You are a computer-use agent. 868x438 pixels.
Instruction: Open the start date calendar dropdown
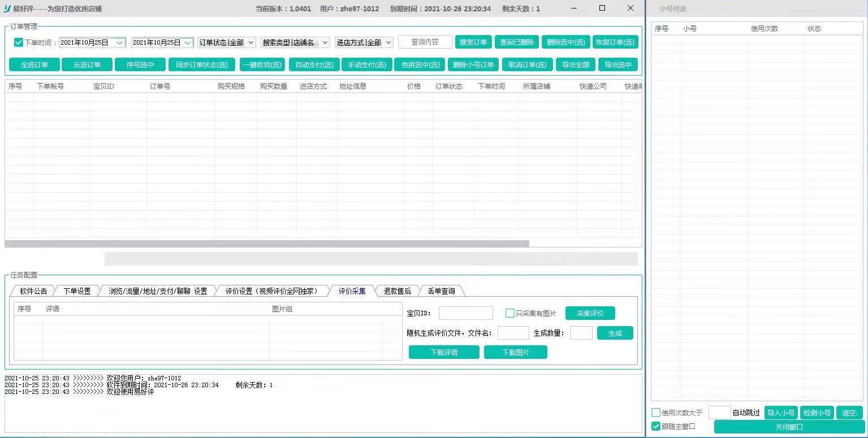pos(119,42)
